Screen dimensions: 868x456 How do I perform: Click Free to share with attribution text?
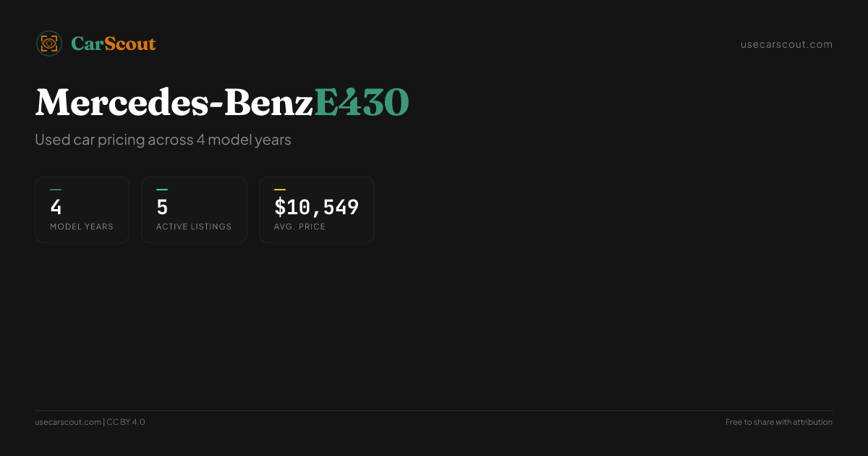pyautogui.click(x=778, y=422)
